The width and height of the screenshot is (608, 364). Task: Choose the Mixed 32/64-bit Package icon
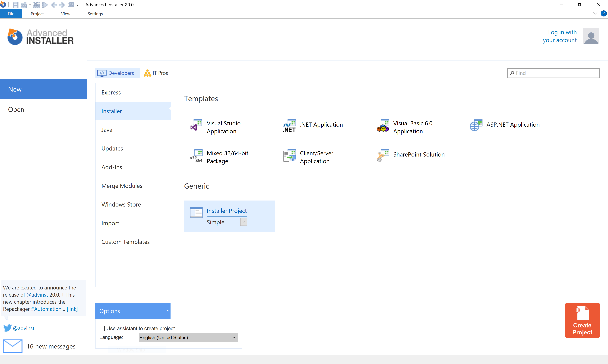[x=196, y=155]
